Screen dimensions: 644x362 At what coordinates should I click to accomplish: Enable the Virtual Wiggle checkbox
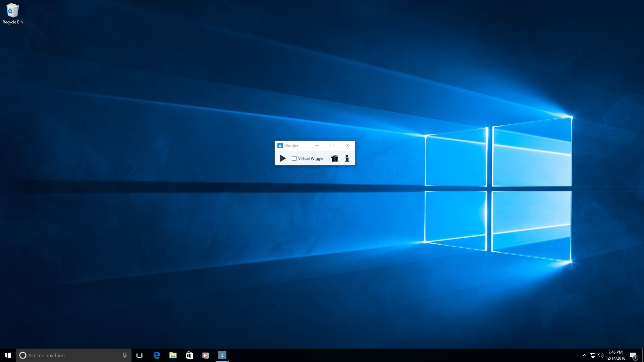[294, 159]
